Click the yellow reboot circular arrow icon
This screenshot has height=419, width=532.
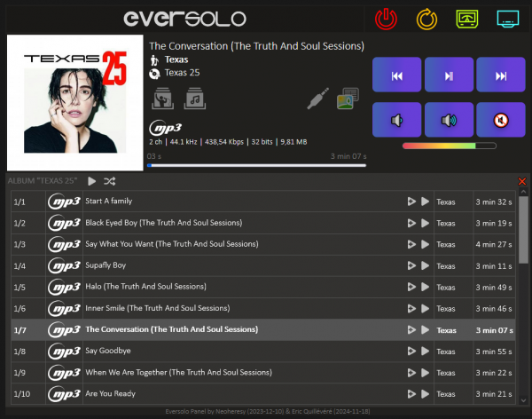point(426,19)
